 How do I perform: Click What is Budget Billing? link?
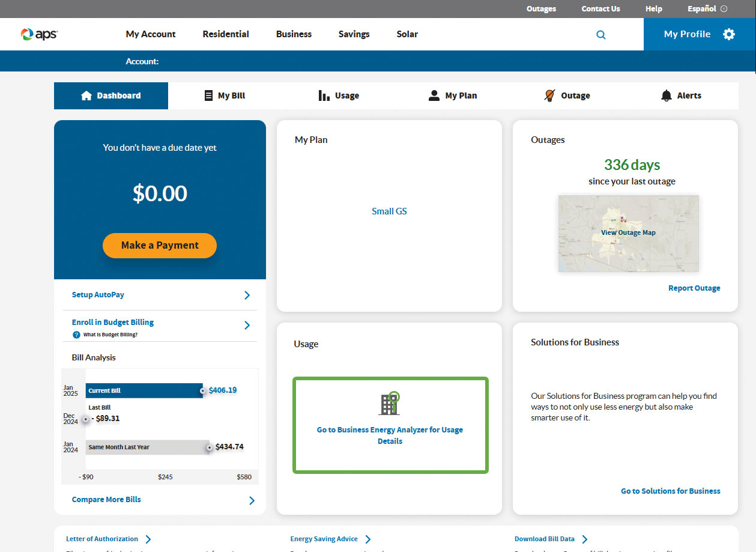tap(110, 335)
